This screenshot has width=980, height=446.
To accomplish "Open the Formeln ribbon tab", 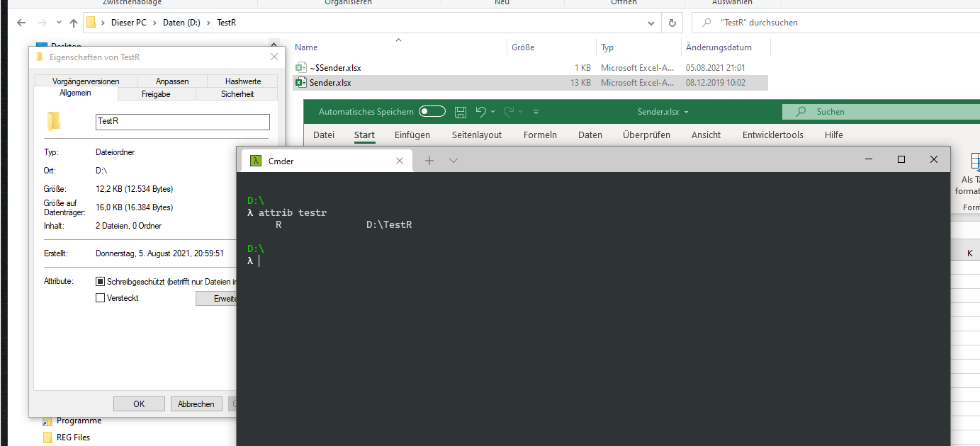I will coord(540,135).
